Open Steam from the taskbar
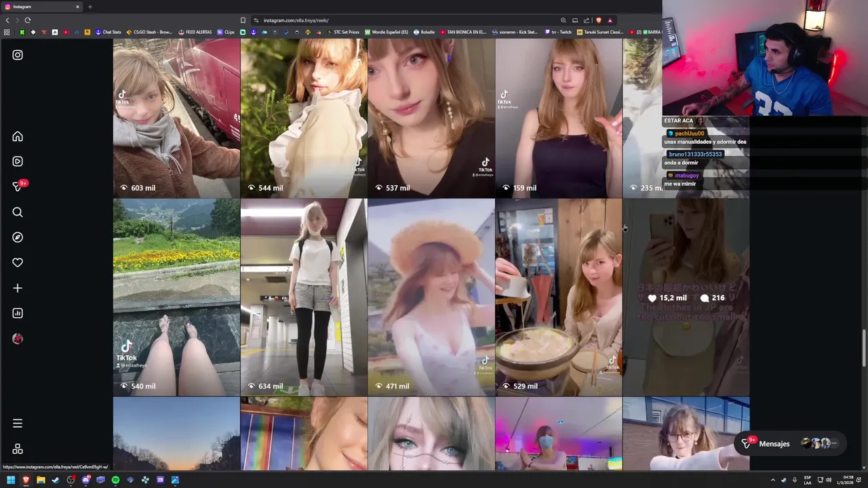 coord(56,480)
